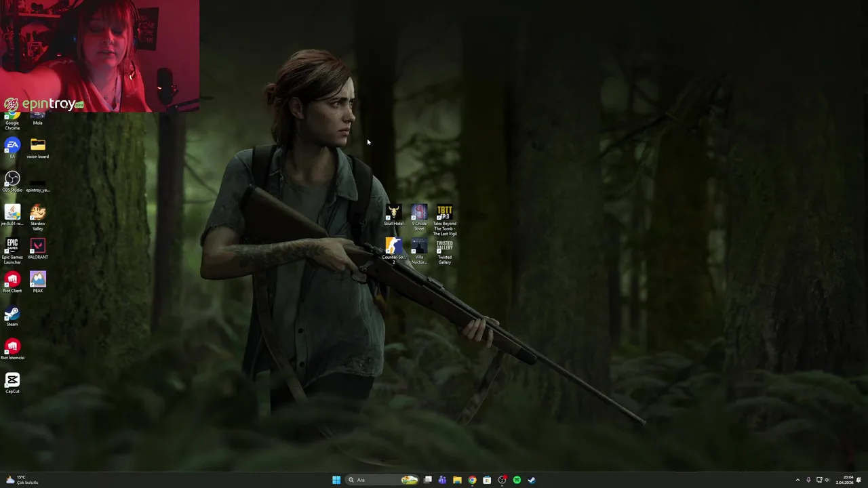868x488 pixels.
Task: Open OBS Studio from the taskbar
Action: coord(502,480)
